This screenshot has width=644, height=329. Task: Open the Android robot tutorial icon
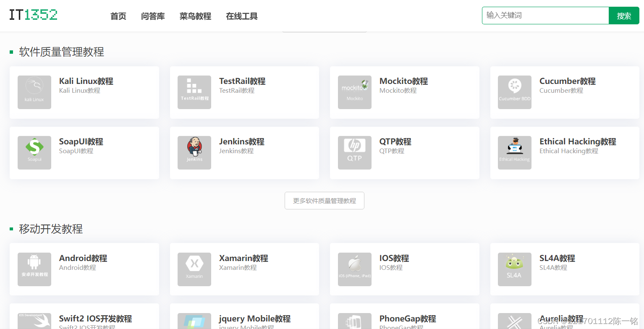click(34, 269)
